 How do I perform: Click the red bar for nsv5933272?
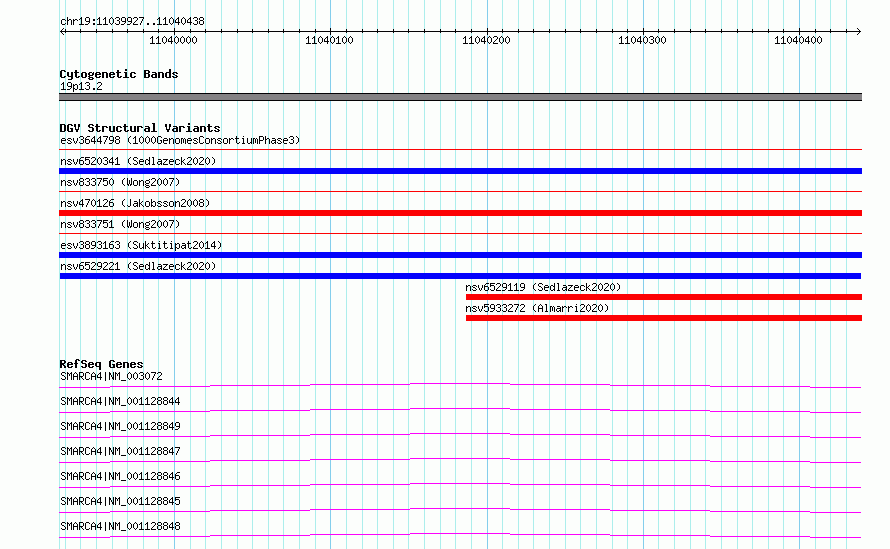coord(664,318)
